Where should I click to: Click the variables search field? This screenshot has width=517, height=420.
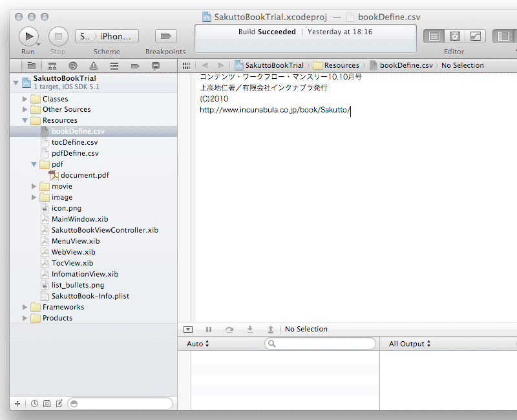click(x=320, y=344)
